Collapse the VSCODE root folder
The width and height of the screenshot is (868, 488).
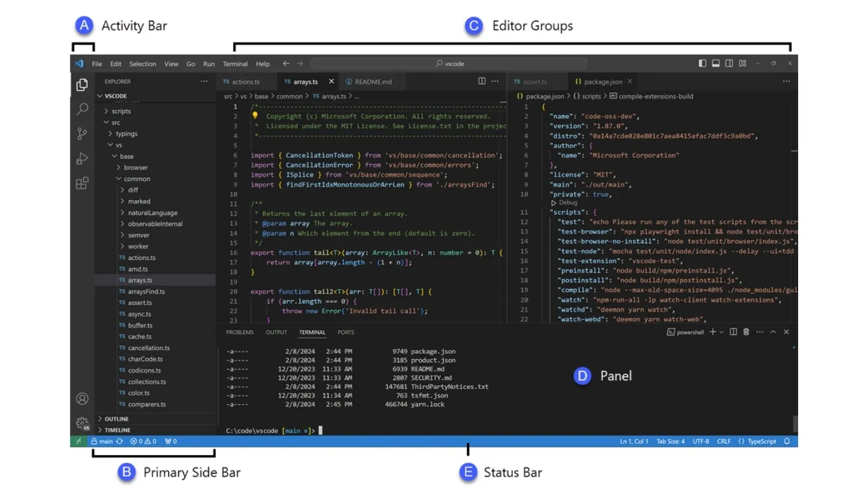pyautogui.click(x=155, y=96)
